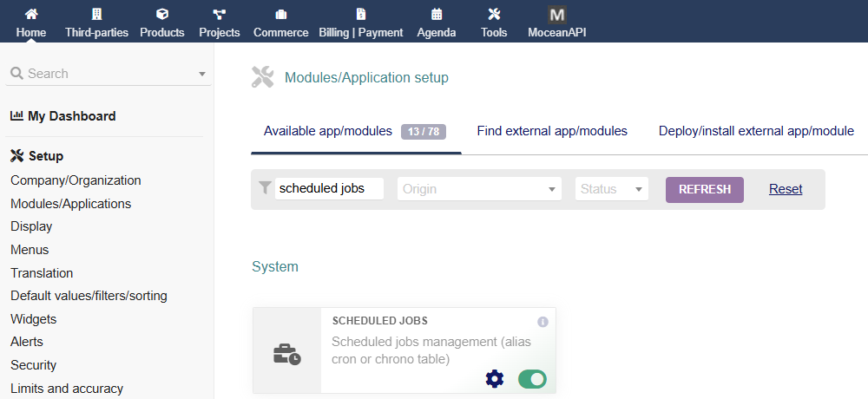The image size is (868, 399).
Task: Open the Projects module icon
Action: point(219,15)
